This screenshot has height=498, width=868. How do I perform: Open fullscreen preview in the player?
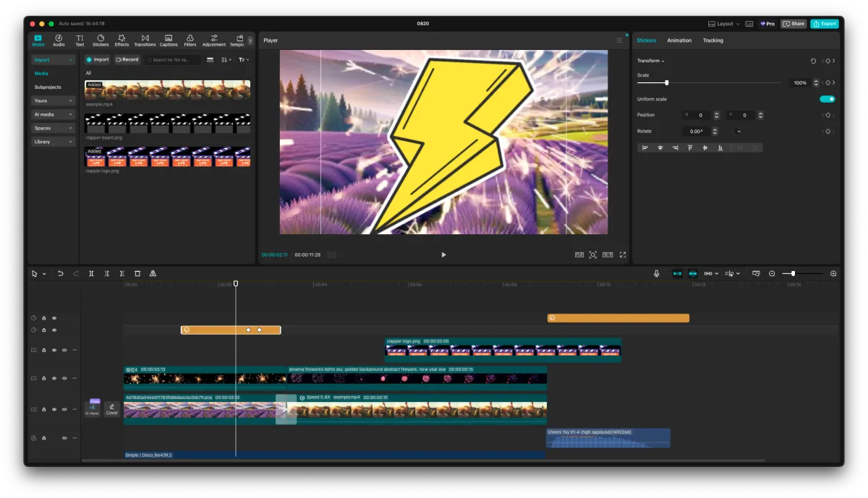(623, 254)
